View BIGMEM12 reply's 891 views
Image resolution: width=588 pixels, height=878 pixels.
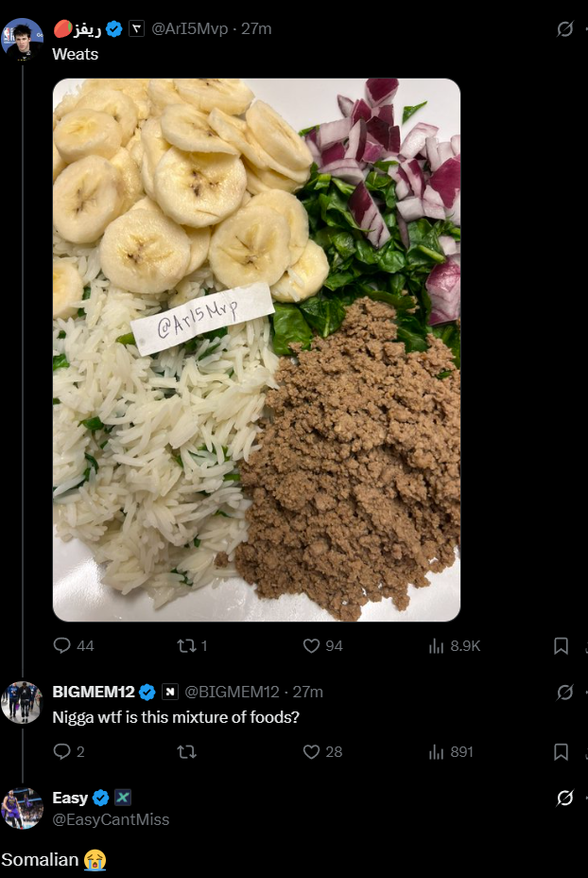tap(437, 751)
